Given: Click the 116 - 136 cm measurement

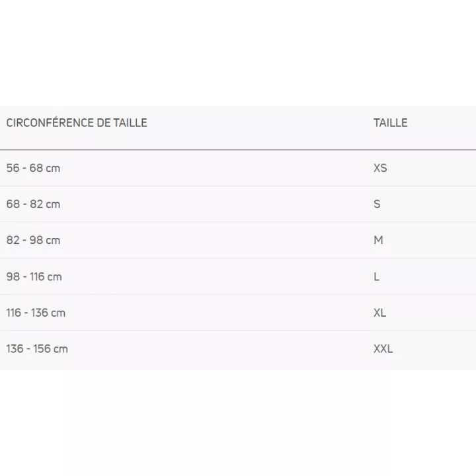Looking at the screenshot, I should click(x=36, y=313).
